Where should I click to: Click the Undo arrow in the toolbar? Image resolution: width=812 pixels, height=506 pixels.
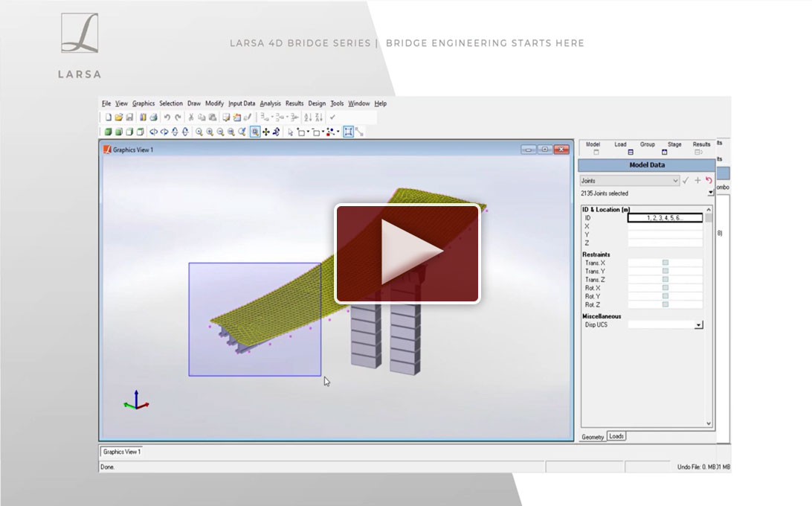click(167, 118)
